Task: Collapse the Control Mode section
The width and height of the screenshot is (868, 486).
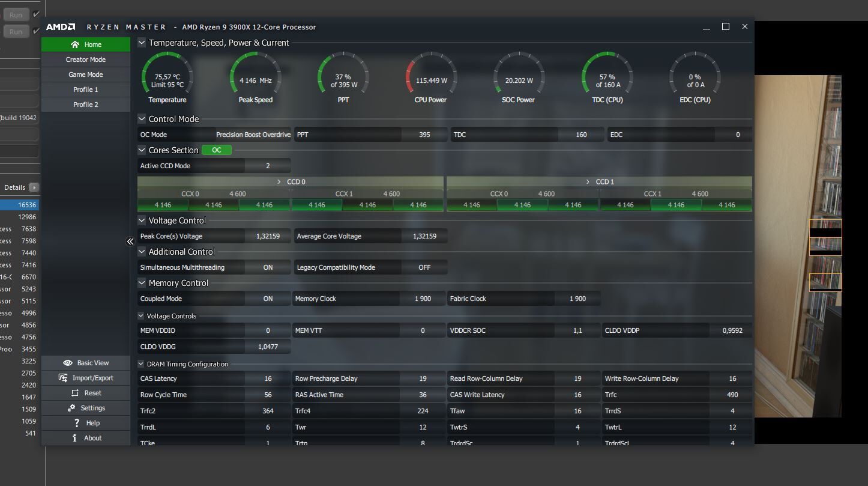Action: [x=142, y=119]
